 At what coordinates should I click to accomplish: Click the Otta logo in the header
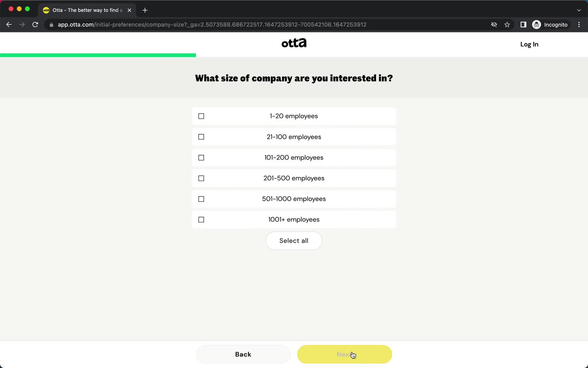coord(294,43)
